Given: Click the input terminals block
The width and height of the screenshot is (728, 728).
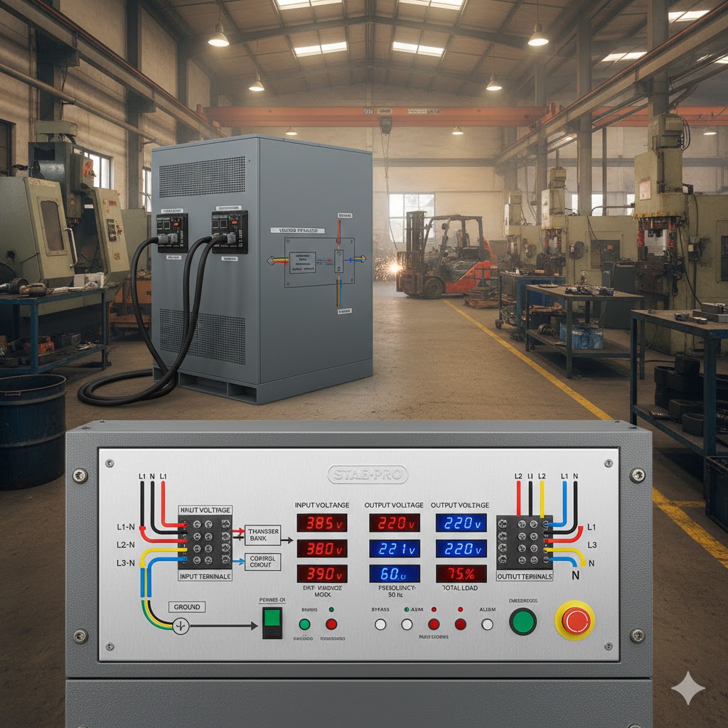Looking at the screenshot, I should tap(205, 542).
